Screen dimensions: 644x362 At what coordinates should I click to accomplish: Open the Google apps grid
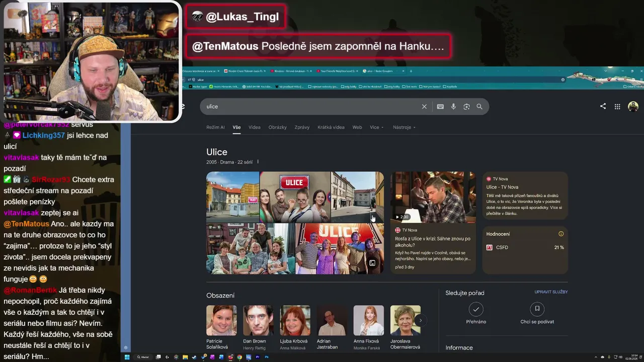(617, 107)
